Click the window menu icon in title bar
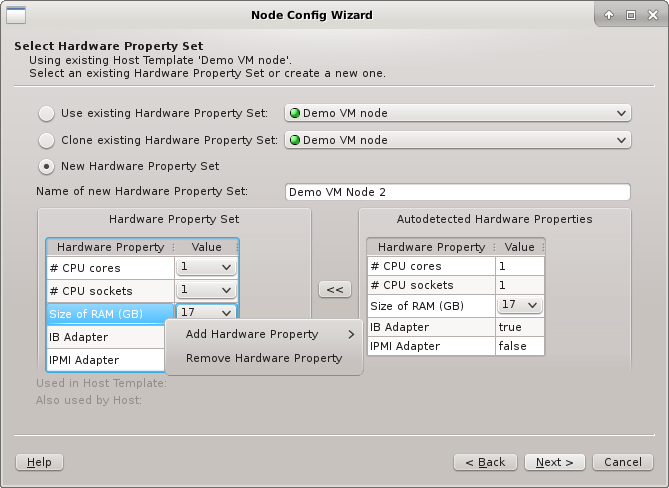669x488 pixels. 16,15
